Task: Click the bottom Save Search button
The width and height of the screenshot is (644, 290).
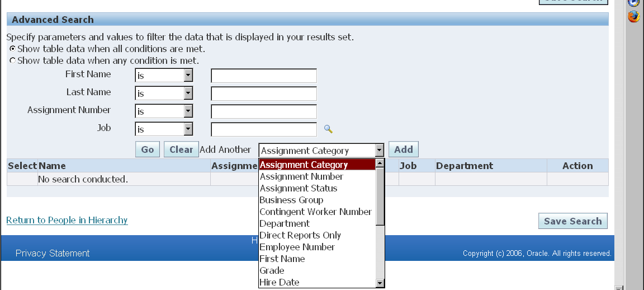Action: click(572, 221)
